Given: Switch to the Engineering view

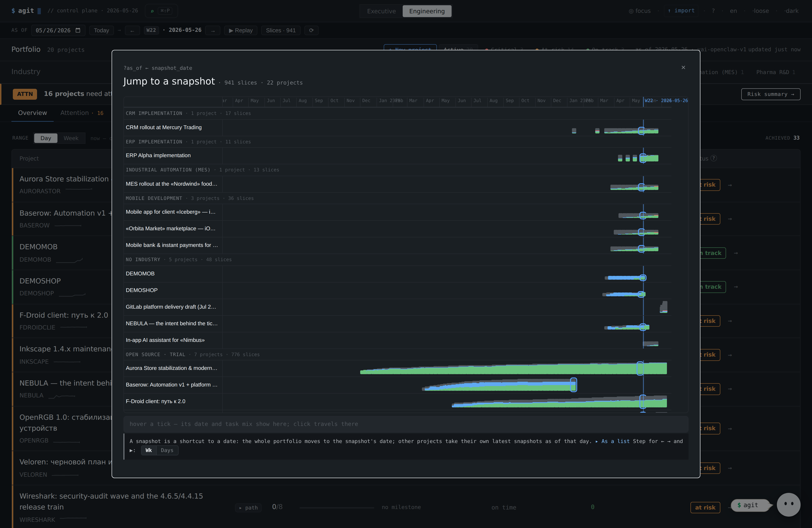Looking at the screenshot, I should (x=427, y=11).
